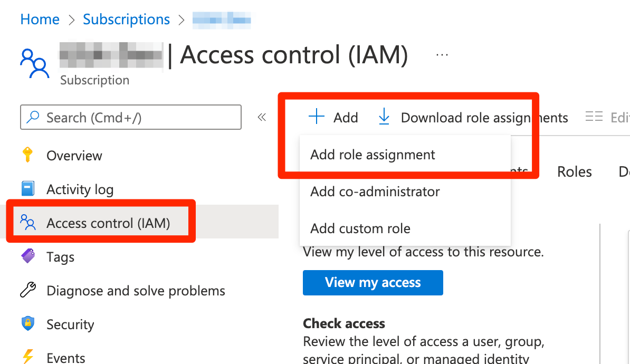Collapse the sidebar with double chevron
The height and width of the screenshot is (364, 630).
[x=262, y=117]
